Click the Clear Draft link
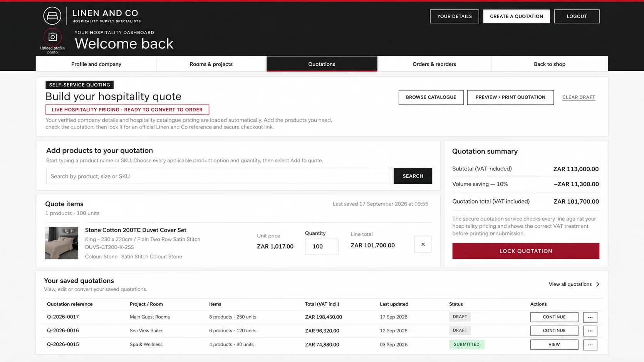644x362 pixels. [579, 97]
